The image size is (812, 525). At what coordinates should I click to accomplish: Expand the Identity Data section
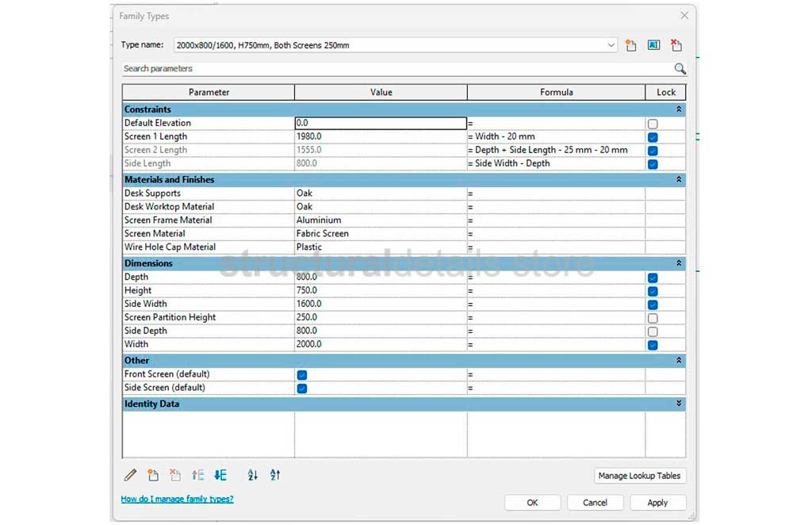click(678, 404)
